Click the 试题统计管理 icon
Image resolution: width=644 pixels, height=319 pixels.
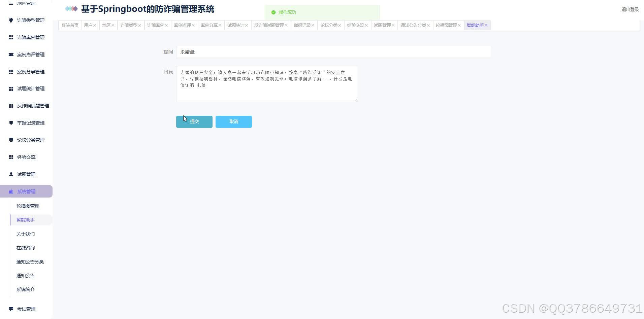point(11,88)
